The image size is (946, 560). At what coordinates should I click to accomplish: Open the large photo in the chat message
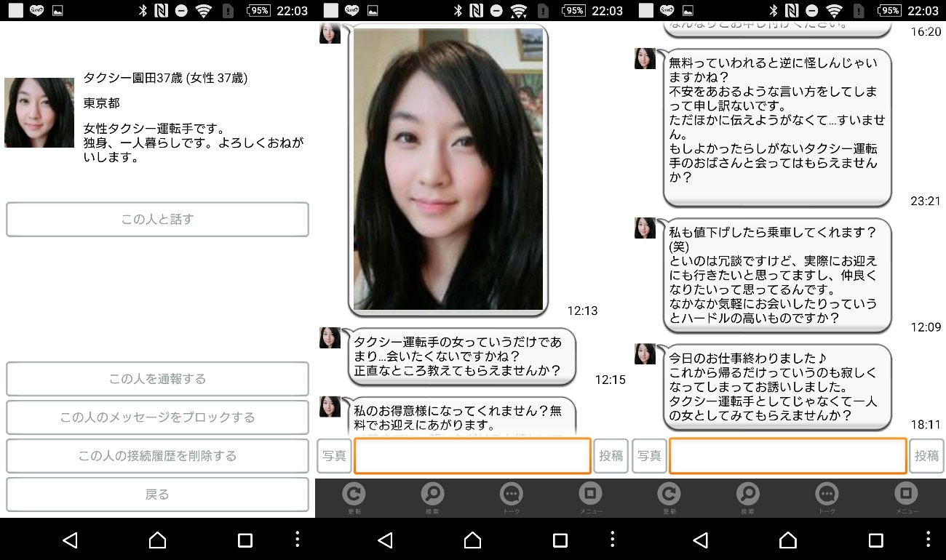pyautogui.click(x=448, y=169)
